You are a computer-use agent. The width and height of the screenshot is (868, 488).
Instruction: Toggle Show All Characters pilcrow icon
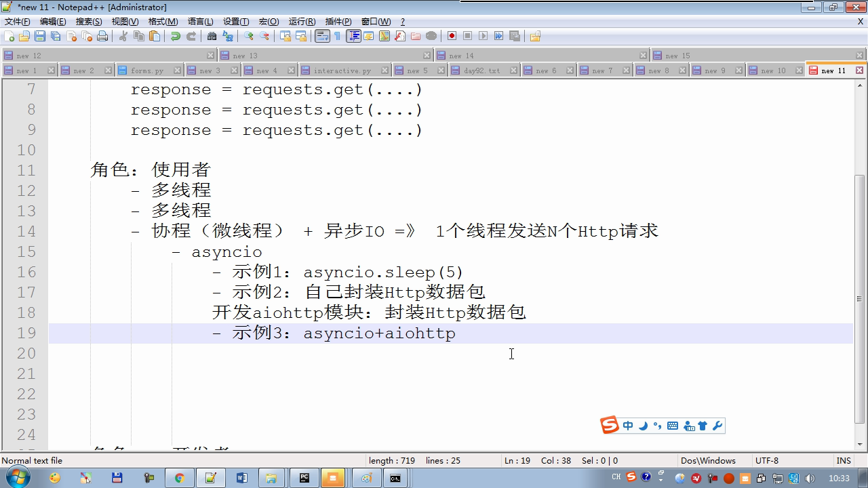pyautogui.click(x=338, y=36)
